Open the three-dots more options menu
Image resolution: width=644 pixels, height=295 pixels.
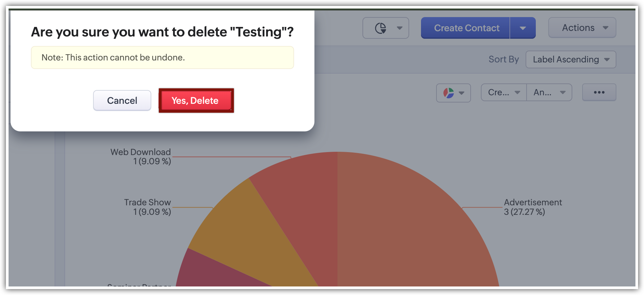599,93
